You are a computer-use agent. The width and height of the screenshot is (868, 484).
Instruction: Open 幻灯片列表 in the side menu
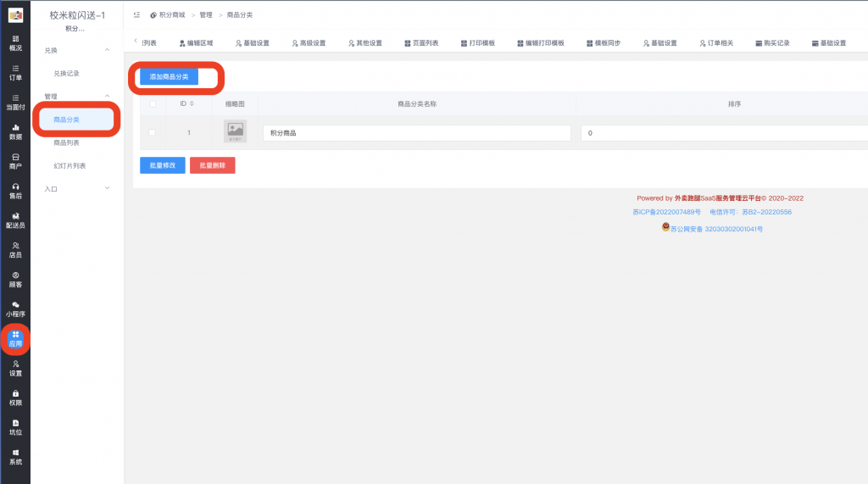[70, 165]
